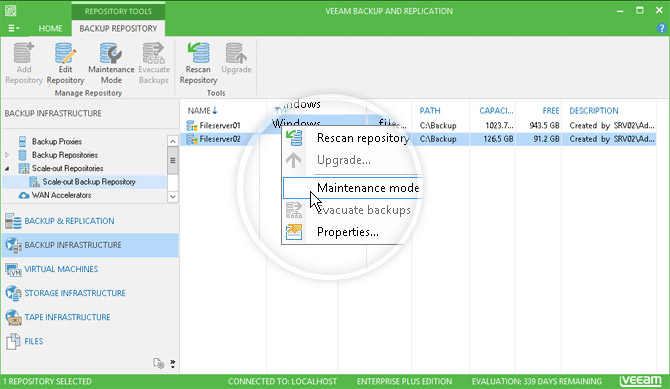
Task: Select Backup Repositories tree node
Action: (x=65, y=155)
